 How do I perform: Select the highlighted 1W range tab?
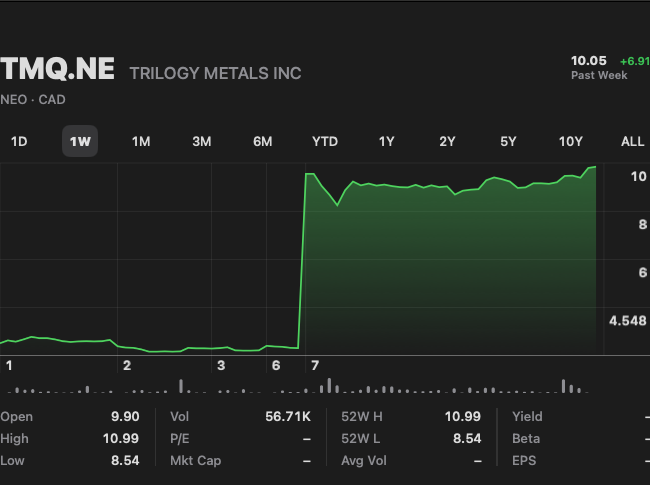click(x=80, y=141)
